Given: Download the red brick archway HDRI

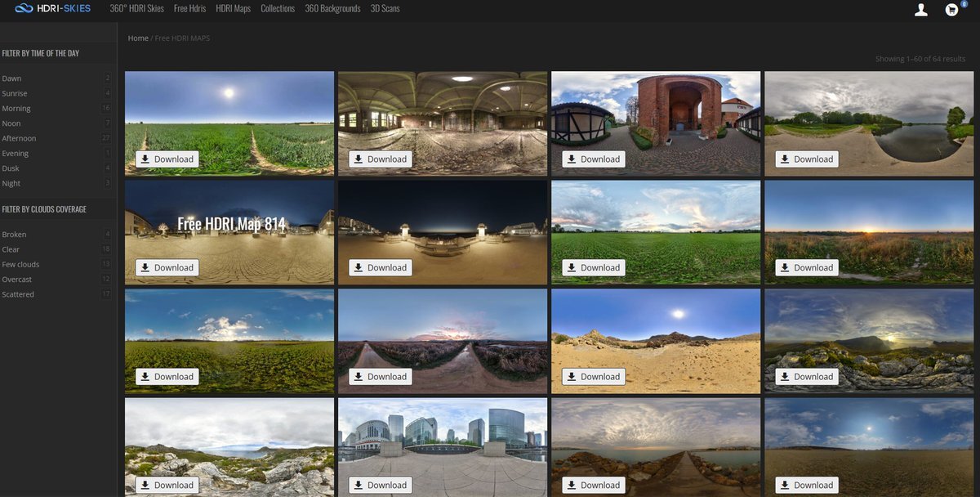Looking at the screenshot, I should coord(593,159).
